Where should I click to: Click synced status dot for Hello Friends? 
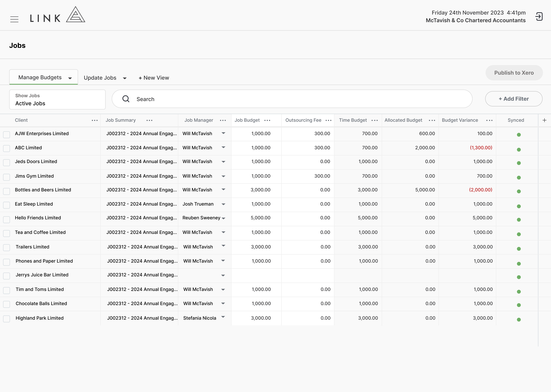coord(519,220)
